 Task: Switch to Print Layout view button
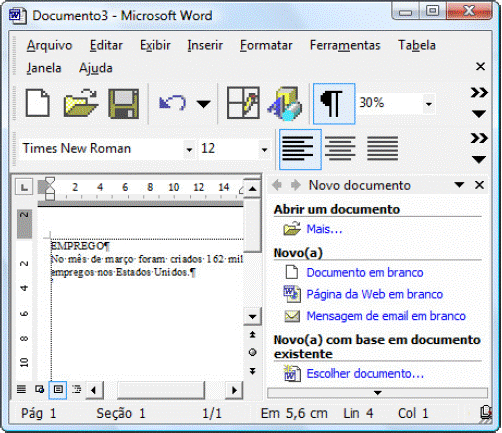(58, 390)
